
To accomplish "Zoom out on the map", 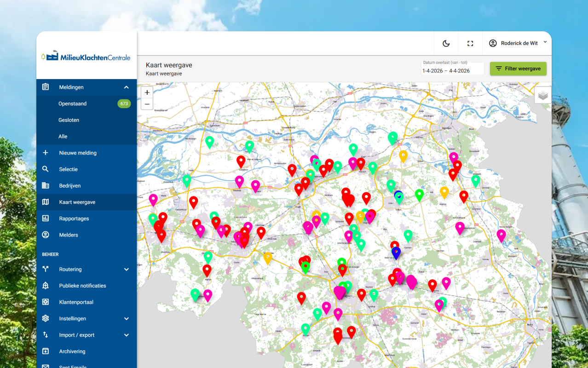I will click(147, 104).
